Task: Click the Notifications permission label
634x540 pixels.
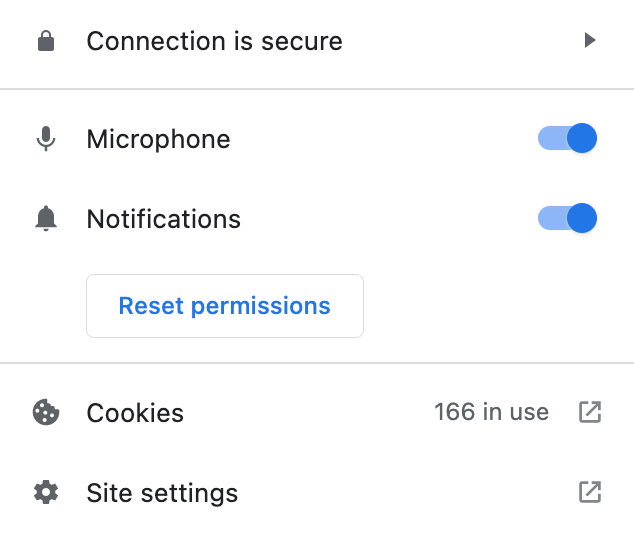Action: coord(164,219)
